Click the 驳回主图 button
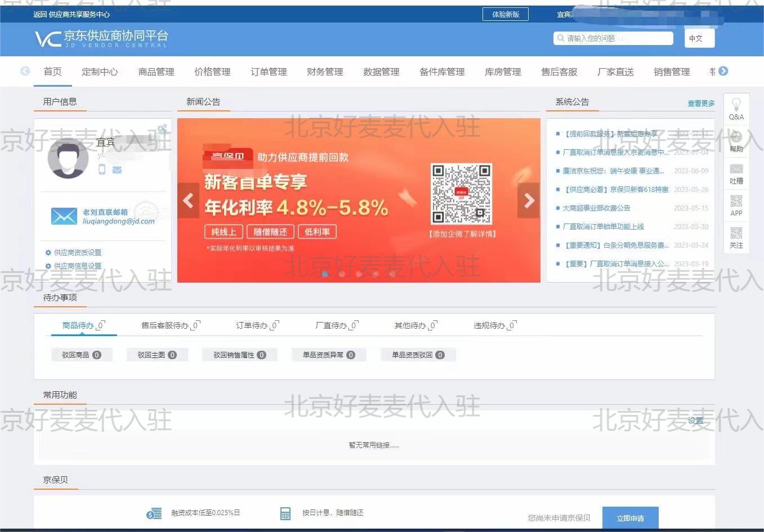The height and width of the screenshot is (532, 764). tap(157, 355)
